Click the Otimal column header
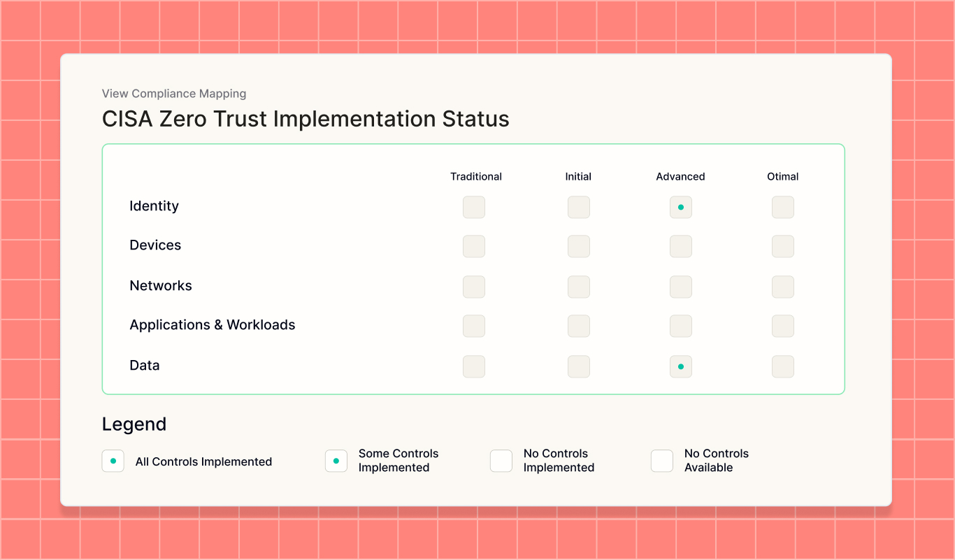955x560 pixels. (783, 177)
